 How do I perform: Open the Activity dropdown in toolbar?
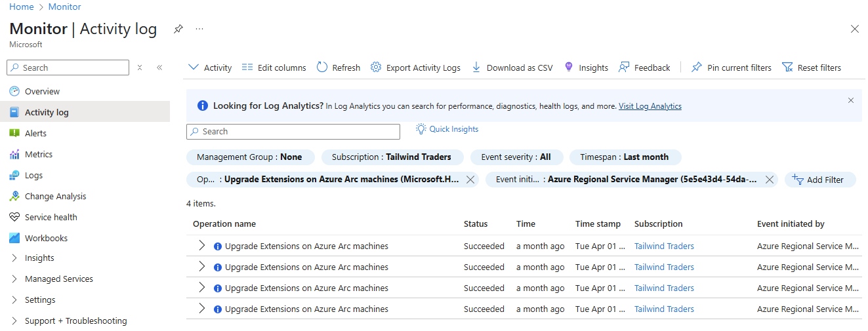(210, 68)
